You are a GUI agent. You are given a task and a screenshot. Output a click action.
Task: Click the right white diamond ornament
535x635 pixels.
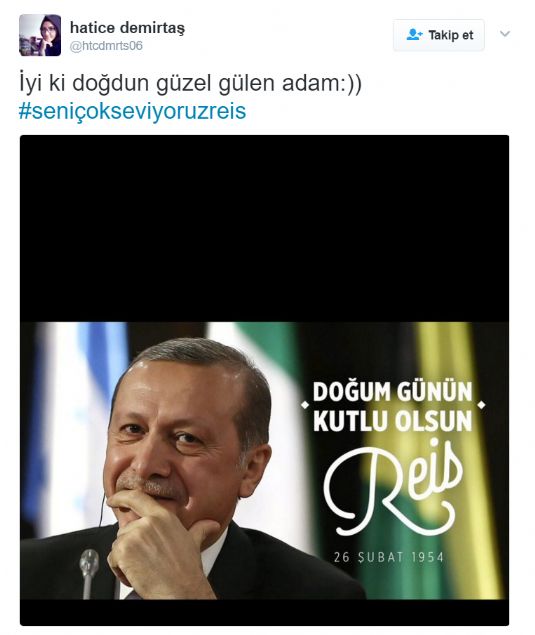click(482, 405)
